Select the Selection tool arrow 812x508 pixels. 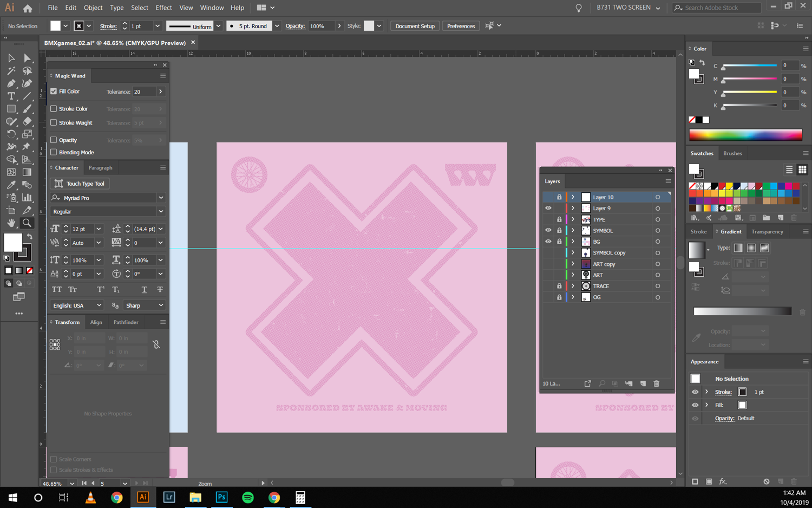coord(11,58)
